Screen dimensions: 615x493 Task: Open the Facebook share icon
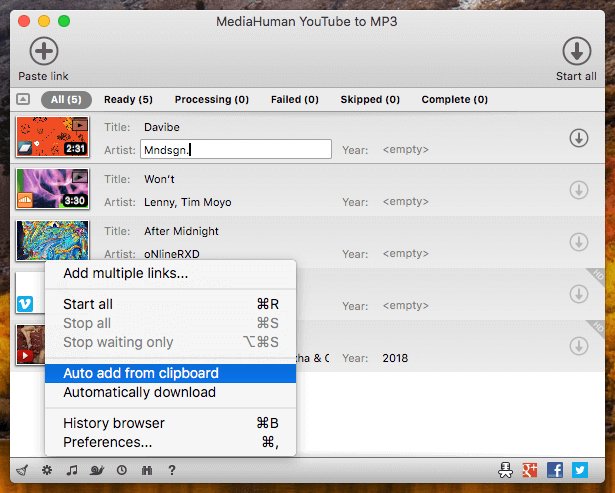pyautogui.click(x=555, y=470)
